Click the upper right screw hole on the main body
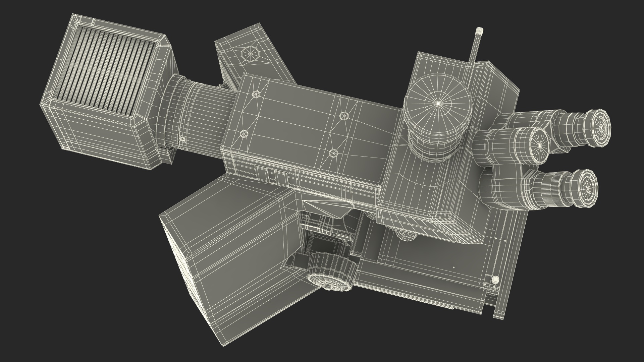The height and width of the screenshot is (362, 644). pos(344,116)
